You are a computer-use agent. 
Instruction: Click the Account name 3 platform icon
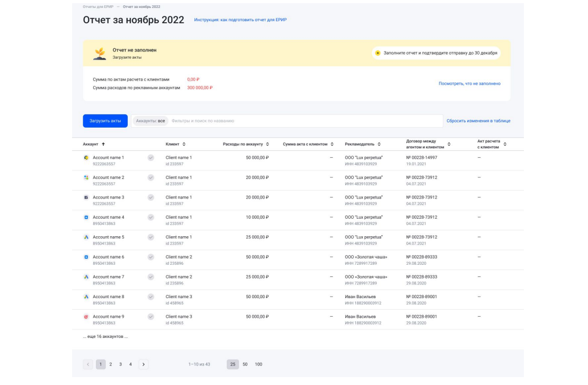pyautogui.click(x=86, y=198)
